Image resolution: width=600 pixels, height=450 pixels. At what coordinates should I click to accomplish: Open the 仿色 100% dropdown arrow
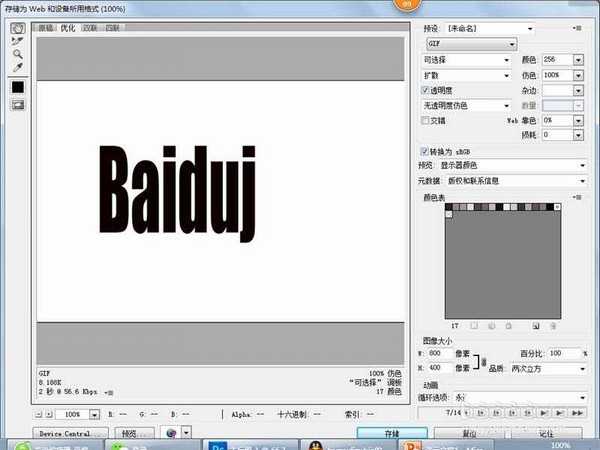pos(578,76)
